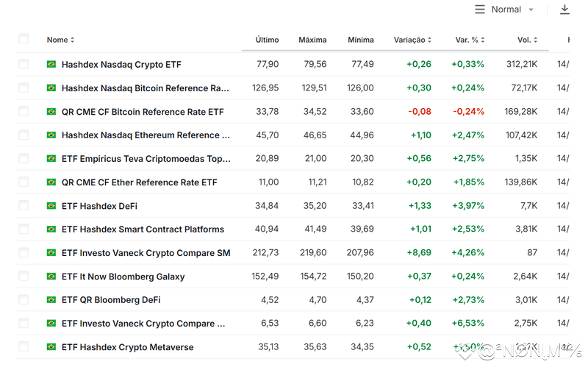Click the download icon at top right

pyautogui.click(x=564, y=10)
